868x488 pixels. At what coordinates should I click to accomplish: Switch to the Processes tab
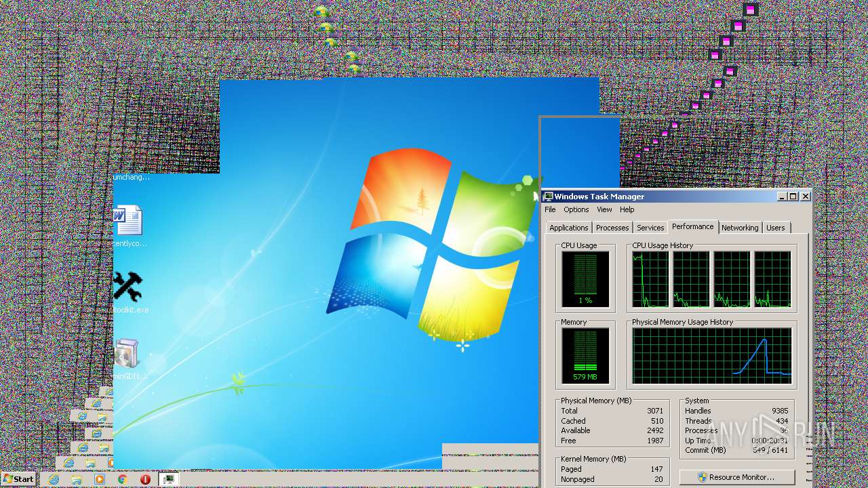(612, 228)
